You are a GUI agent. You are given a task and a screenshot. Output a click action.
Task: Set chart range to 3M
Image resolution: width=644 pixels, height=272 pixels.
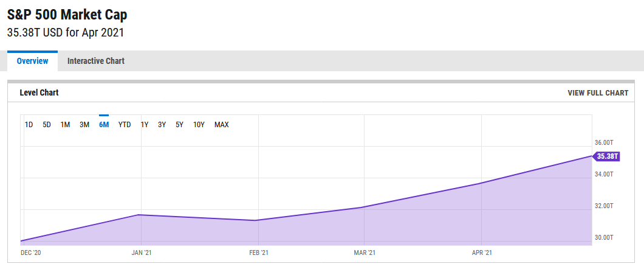point(84,125)
